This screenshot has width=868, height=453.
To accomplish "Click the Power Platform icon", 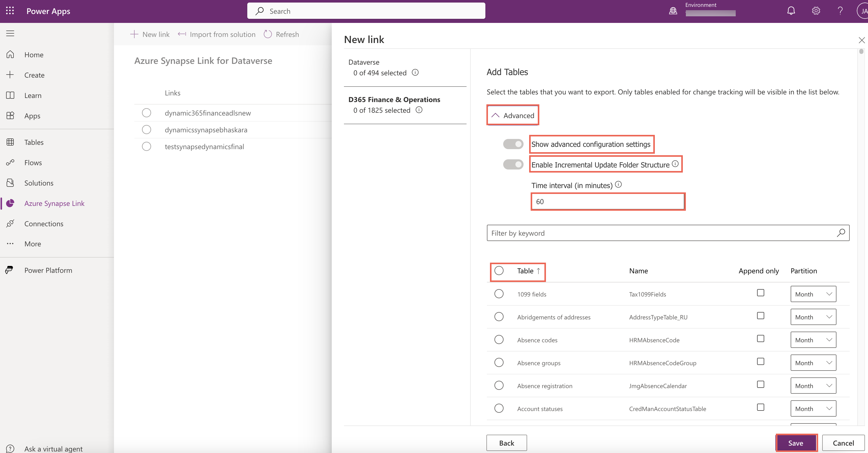I will click(9, 270).
